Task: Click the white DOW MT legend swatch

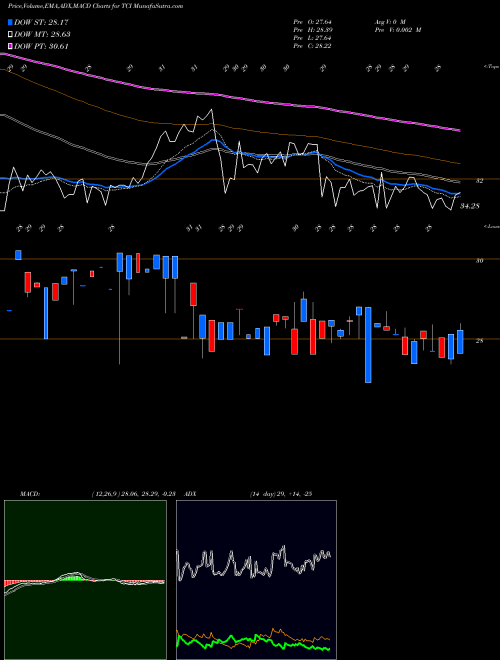Action: 10,35
